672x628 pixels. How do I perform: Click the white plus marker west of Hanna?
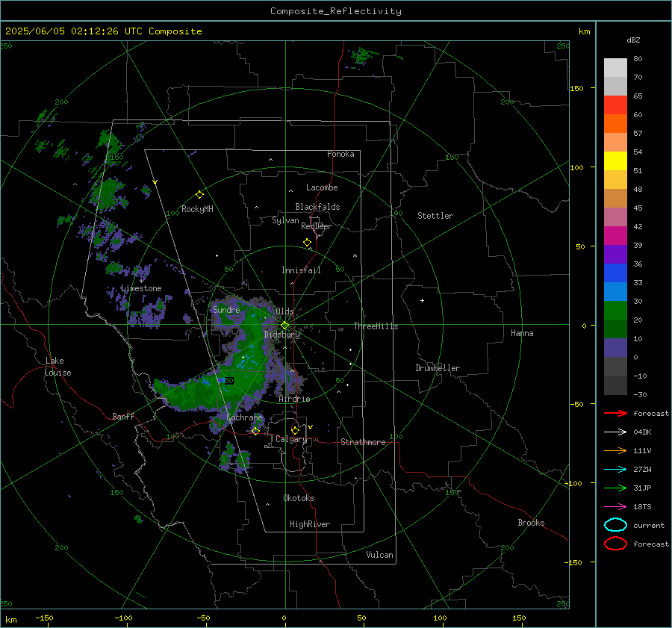(x=422, y=300)
